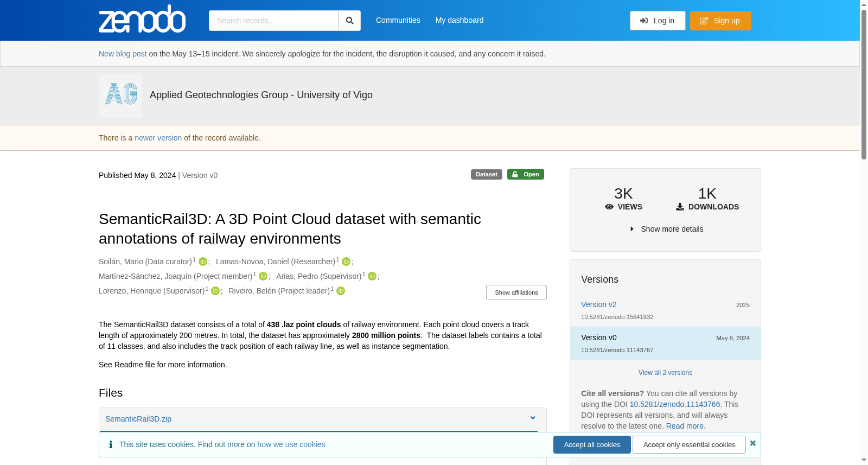Open ORCID icon for Arias, Pedro

pos(372,276)
